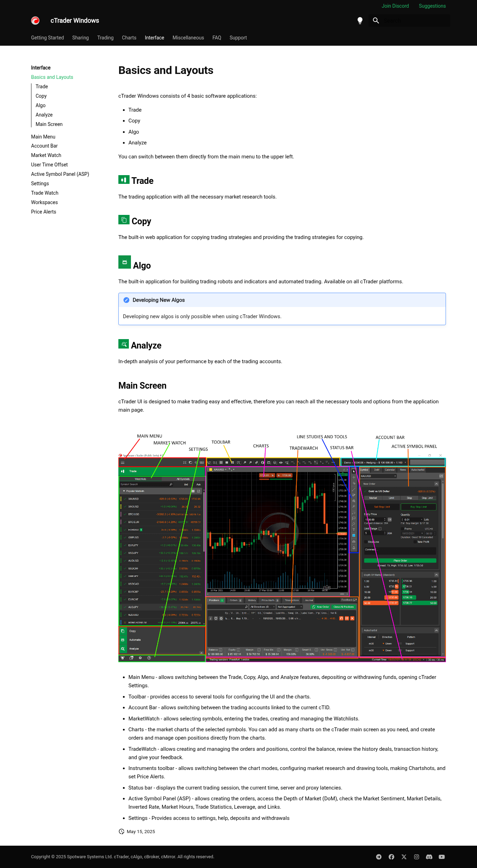Image resolution: width=477 pixels, height=868 pixels.
Task: Click the blue pencil icon in Developing New Algos note
Action: [x=126, y=300]
